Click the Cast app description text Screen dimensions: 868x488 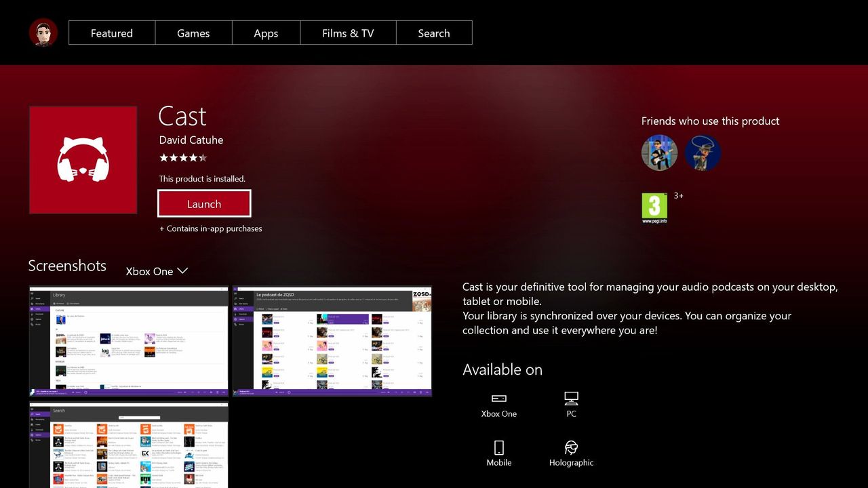650,308
